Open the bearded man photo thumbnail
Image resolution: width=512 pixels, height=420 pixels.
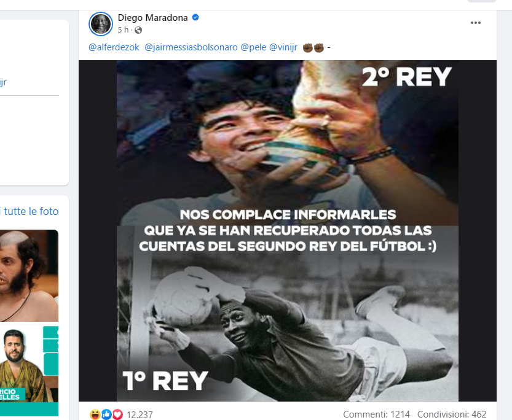tap(29, 370)
